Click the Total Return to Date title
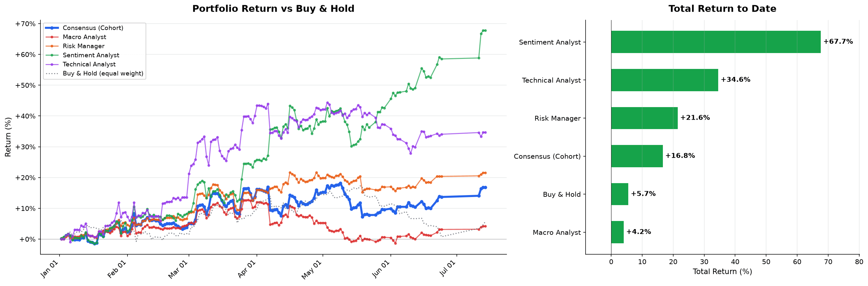The width and height of the screenshot is (868, 286). [722, 9]
